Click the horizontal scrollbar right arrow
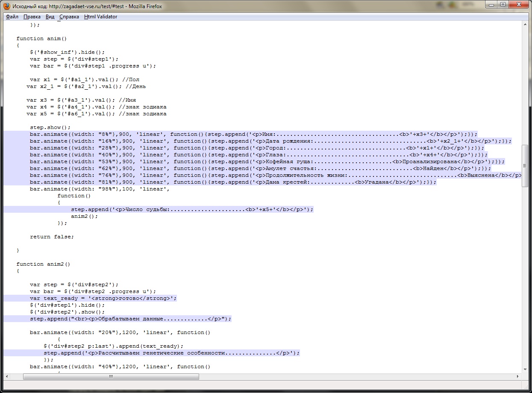Viewport: 532px width, 393px height. [517, 376]
